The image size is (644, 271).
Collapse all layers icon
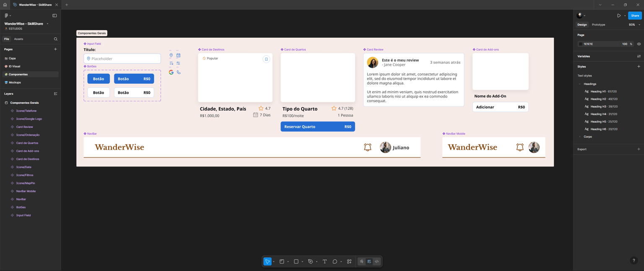55,94
